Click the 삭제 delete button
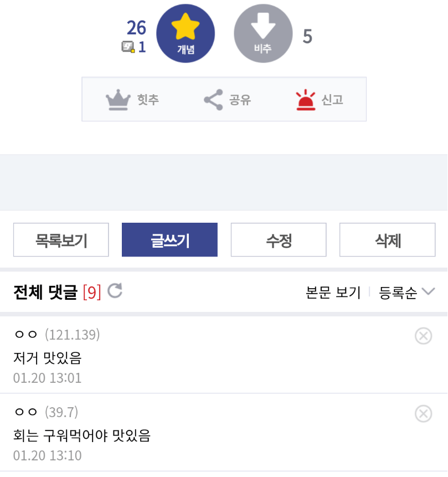The height and width of the screenshot is (477, 448). tap(388, 240)
